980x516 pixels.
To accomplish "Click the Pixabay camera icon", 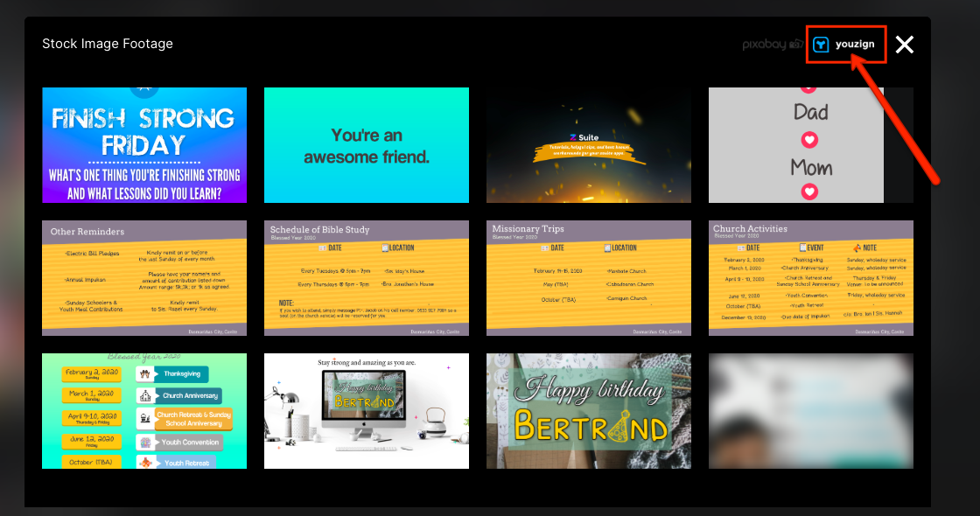I will 797,44.
